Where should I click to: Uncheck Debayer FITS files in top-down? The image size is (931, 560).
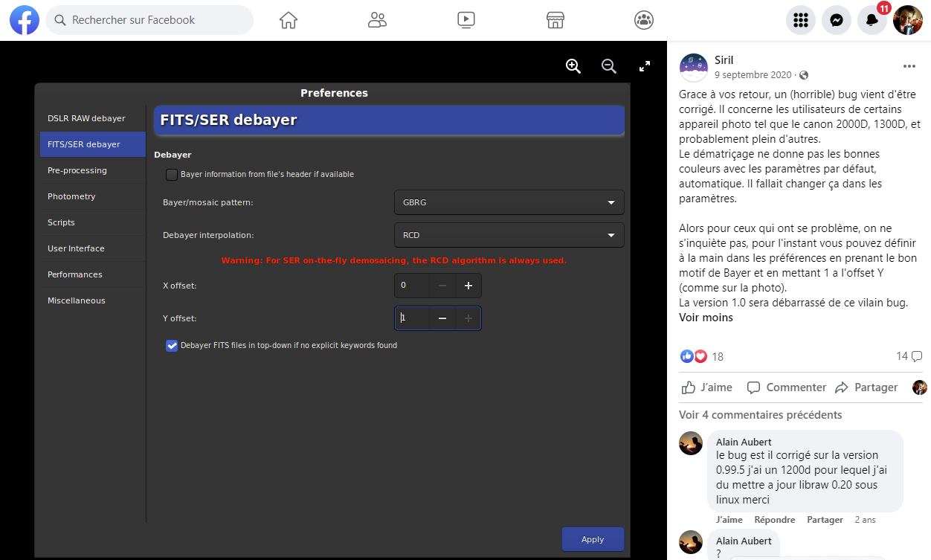pos(172,346)
